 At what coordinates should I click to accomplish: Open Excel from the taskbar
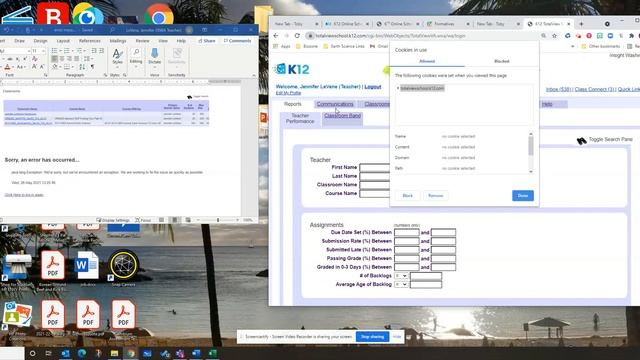pyautogui.click(x=212, y=353)
